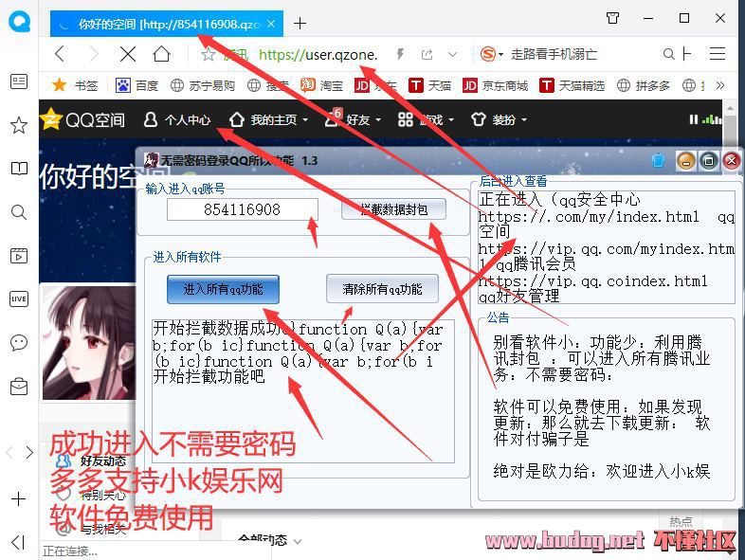Open the 天猫精选 bookmark
745x560 pixels.
[x=572, y=85]
